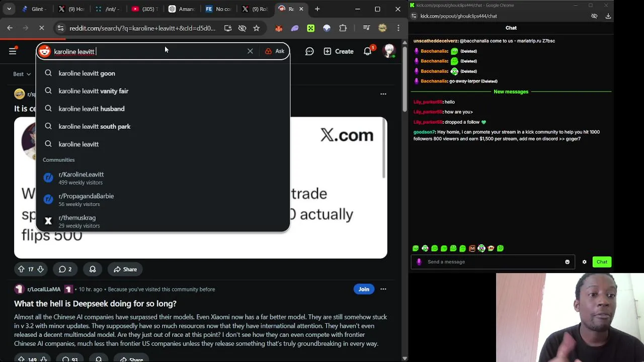Open the Chrome extensions puzzle icon
Viewport: 644px width, 362px height.
click(343, 28)
